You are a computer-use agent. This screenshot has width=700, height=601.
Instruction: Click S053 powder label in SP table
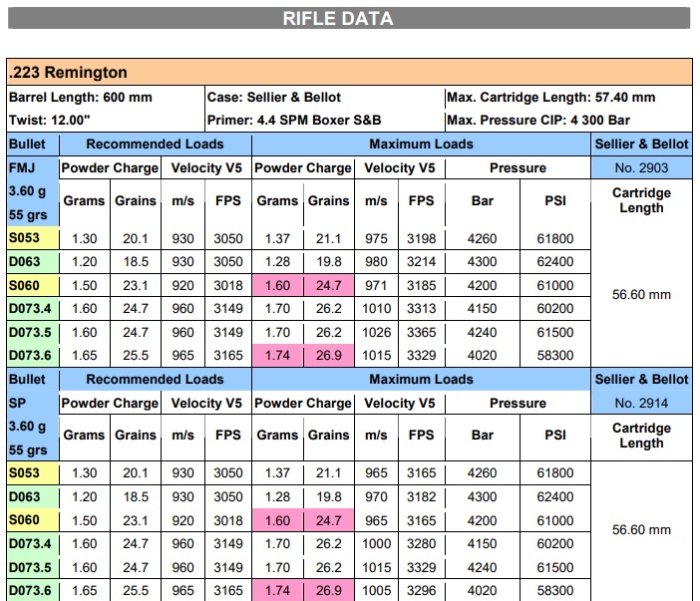[x=24, y=473]
